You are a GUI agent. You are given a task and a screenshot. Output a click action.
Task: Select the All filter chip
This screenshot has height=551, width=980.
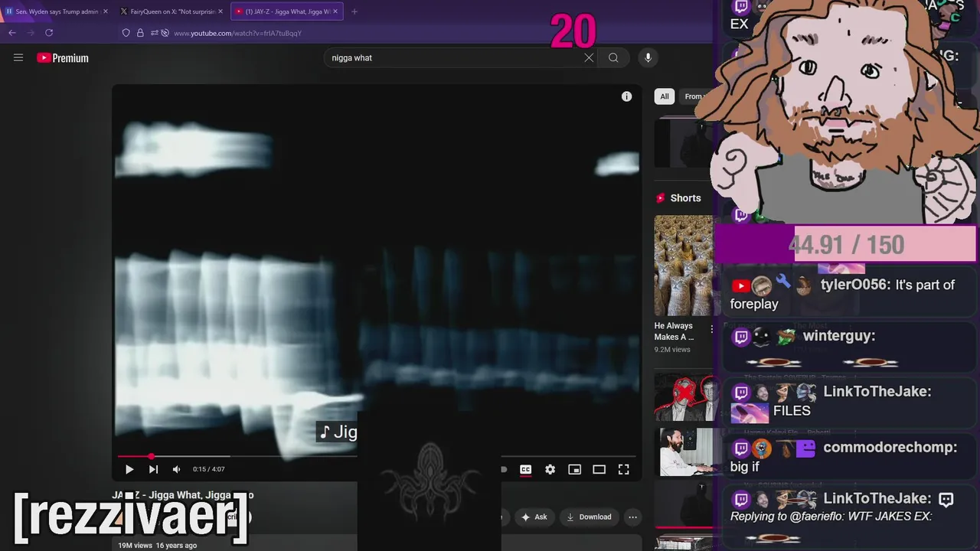point(665,96)
